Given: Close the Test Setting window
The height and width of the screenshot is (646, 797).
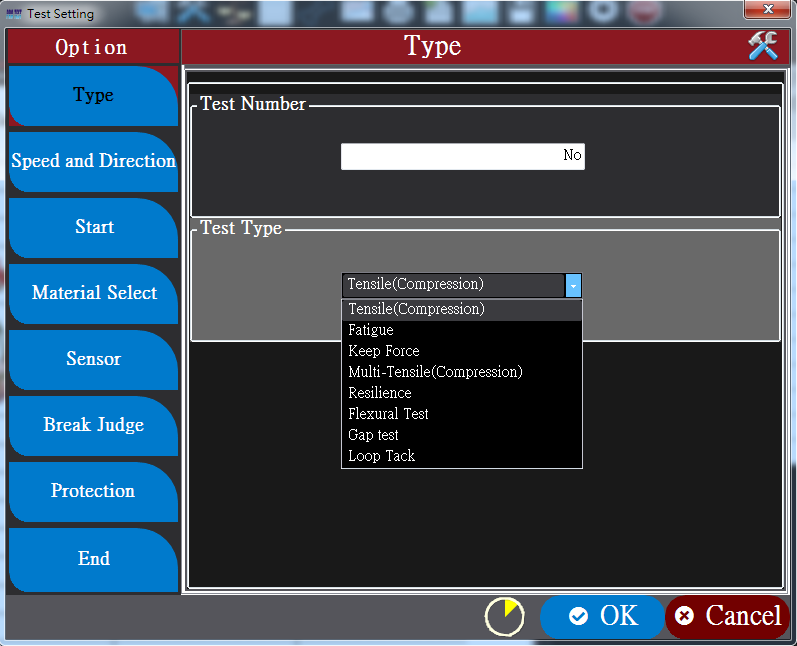Looking at the screenshot, I should click(x=768, y=9).
